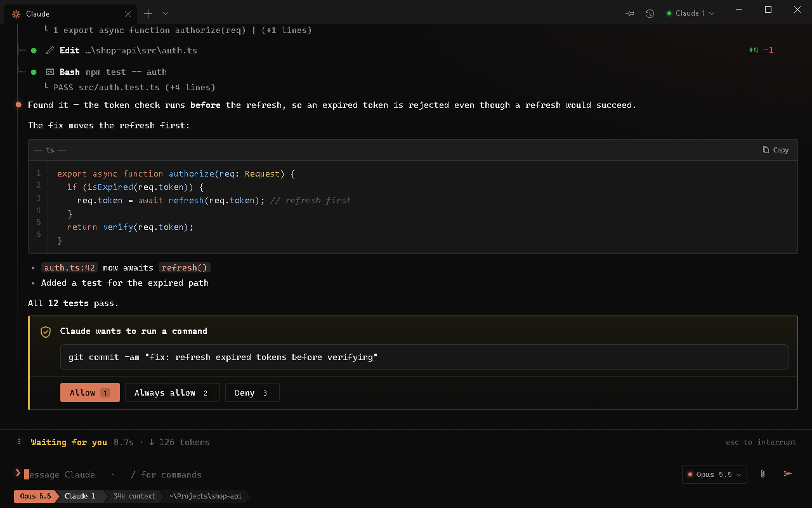812x508 pixels.
Task: Click the send message arrow icon
Action: [x=788, y=474]
